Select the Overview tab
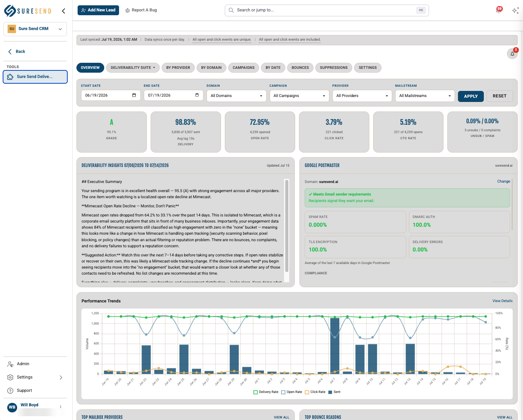Screen dimensions: 523x420 tap(90, 68)
